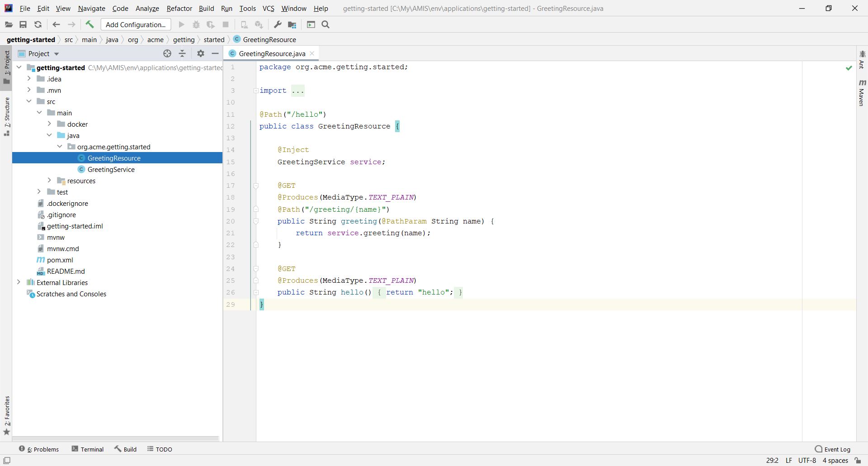Click the Add Configuration button
The image size is (868, 466).
(136, 25)
